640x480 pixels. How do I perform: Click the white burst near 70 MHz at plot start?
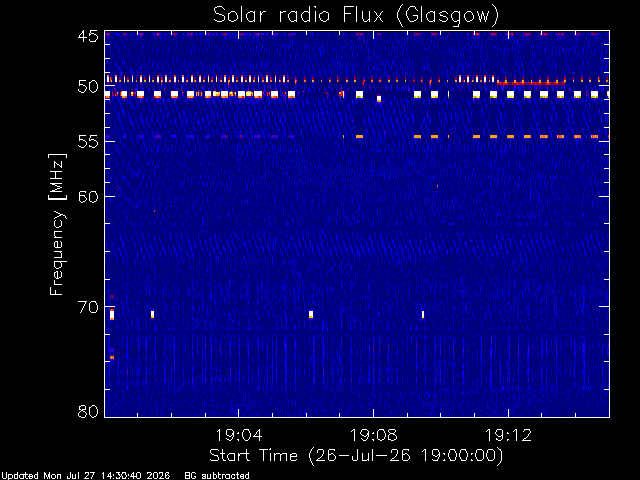pos(112,315)
